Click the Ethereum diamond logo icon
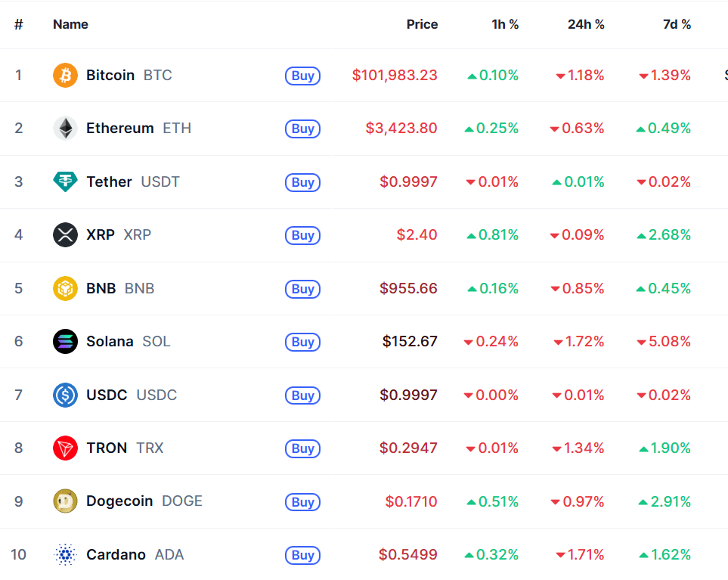This screenshot has width=728, height=580. (65, 129)
